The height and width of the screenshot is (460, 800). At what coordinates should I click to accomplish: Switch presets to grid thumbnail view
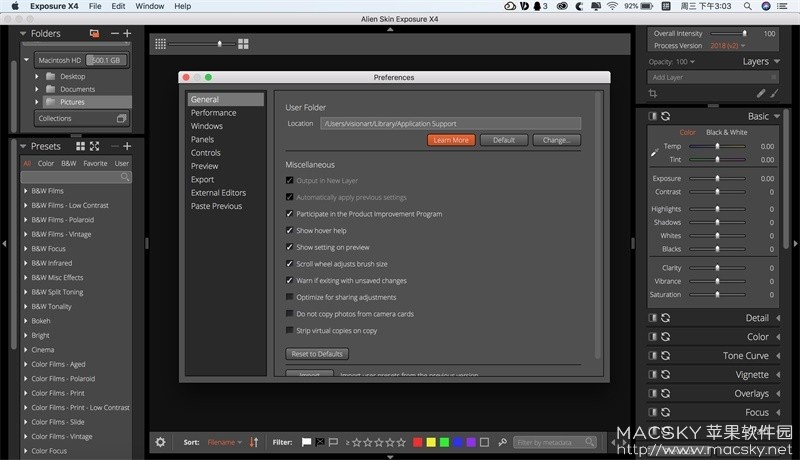pyautogui.click(x=81, y=146)
